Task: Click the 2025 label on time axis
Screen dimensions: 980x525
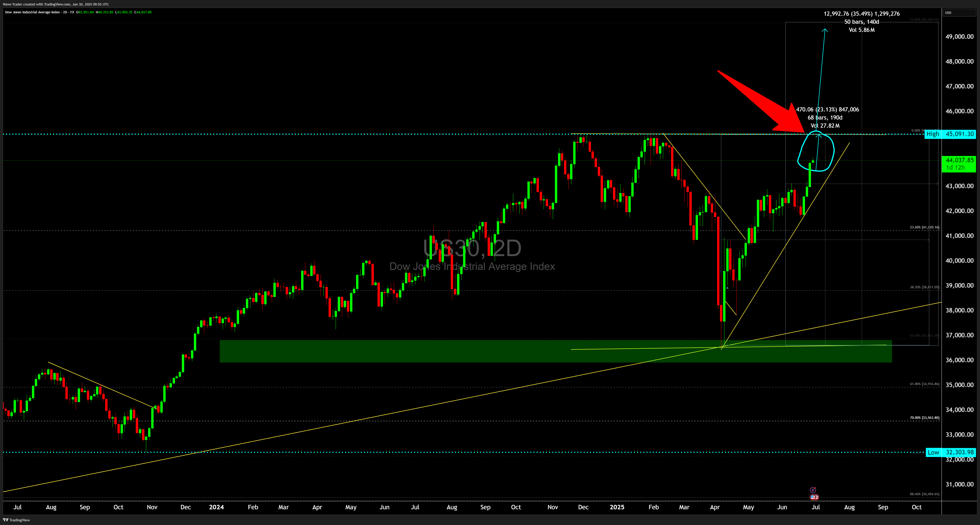Action: [x=617, y=507]
